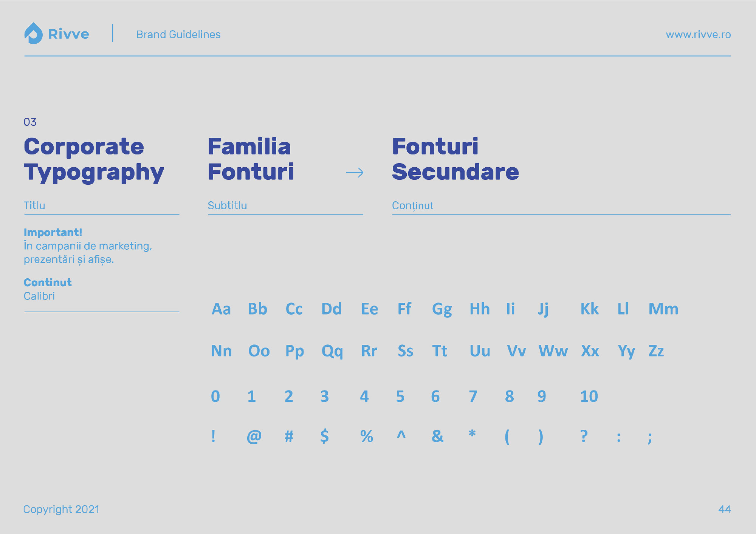The width and height of the screenshot is (756, 534).
Task: Select the Mm letter sample
Action: pyautogui.click(x=663, y=309)
